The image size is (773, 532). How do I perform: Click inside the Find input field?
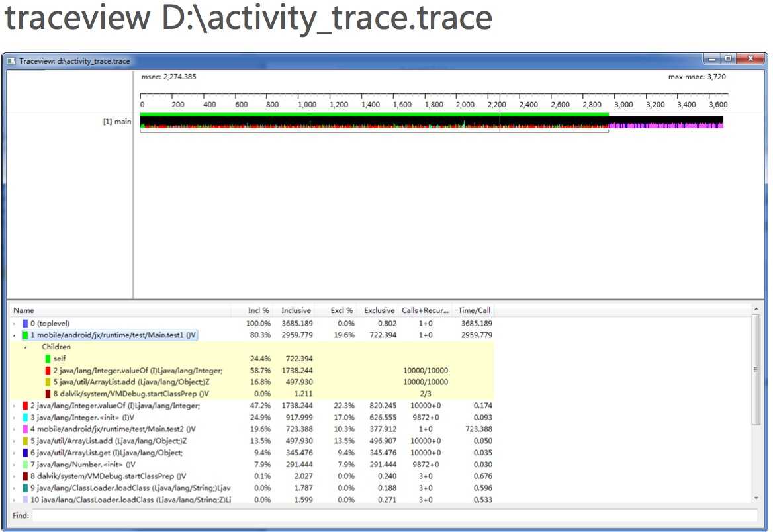pos(395,515)
